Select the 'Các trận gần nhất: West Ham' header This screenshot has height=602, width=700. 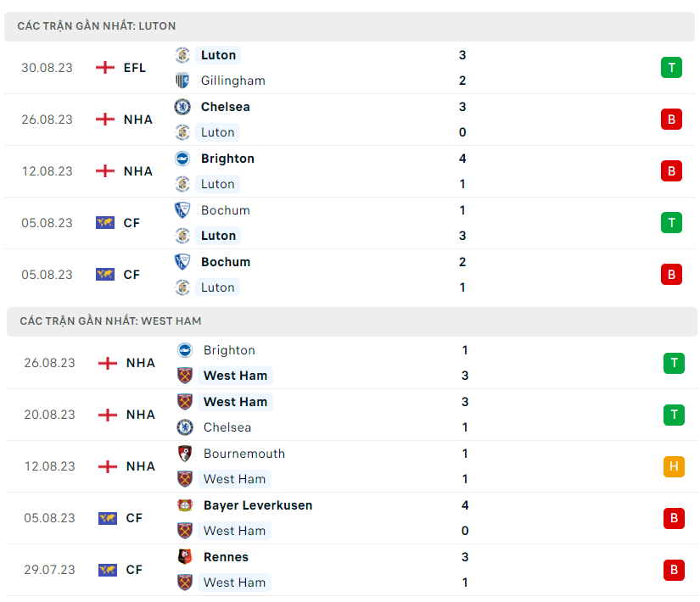pyautogui.click(x=110, y=321)
